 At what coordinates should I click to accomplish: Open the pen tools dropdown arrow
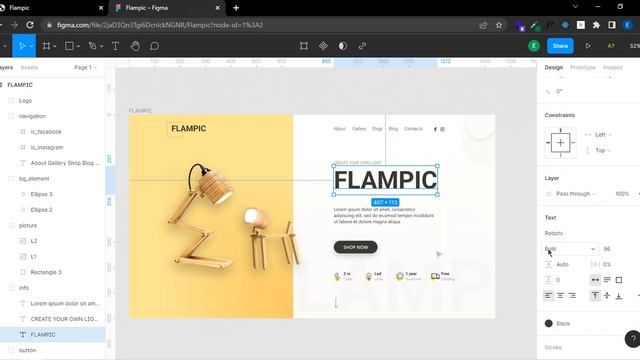pyautogui.click(x=101, y=46)
